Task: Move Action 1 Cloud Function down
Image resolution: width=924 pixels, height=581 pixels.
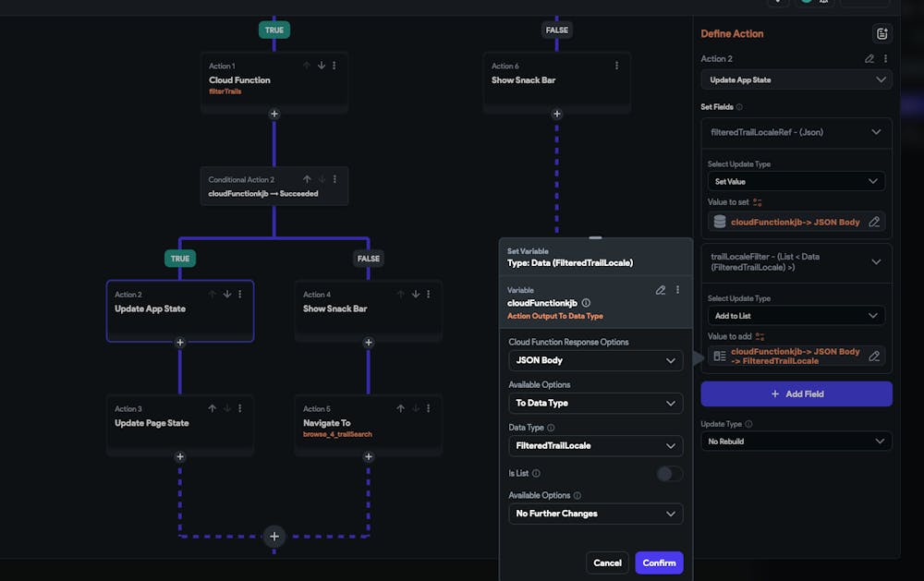Action: click(x=322, y=66)
